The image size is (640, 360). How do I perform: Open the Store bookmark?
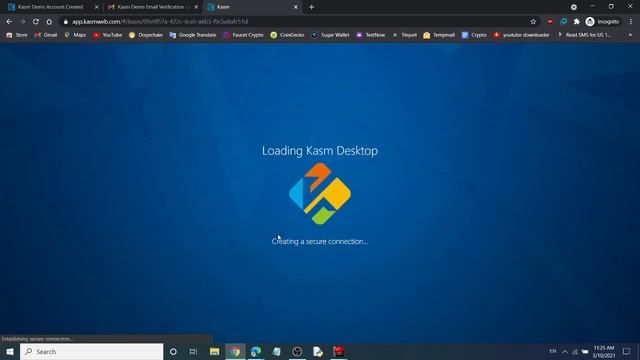pyautogui.click(x=17, y=35)
